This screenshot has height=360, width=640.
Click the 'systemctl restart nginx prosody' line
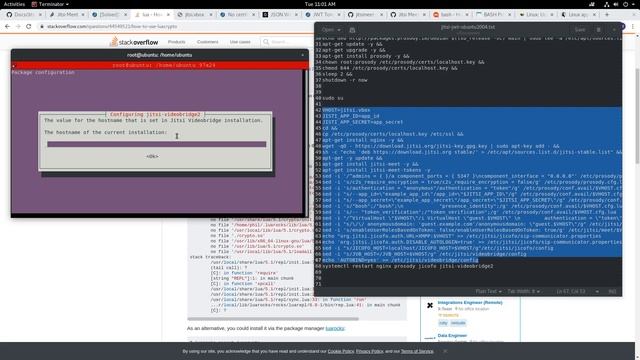tap(408, 266)
